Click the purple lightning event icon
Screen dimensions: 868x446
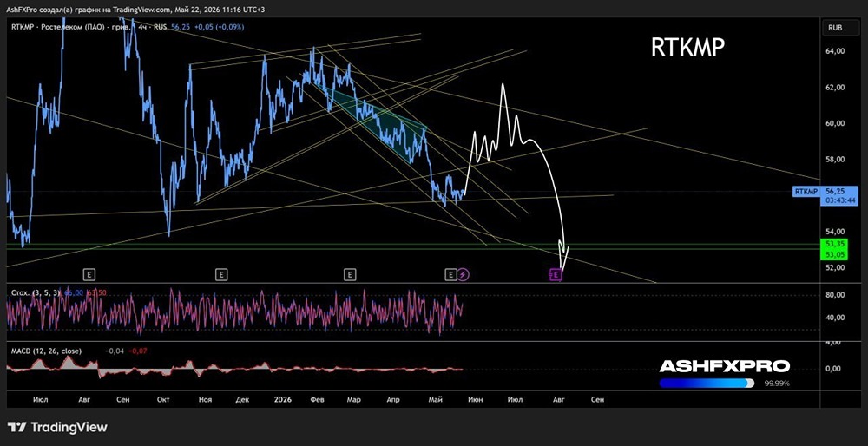464,273
